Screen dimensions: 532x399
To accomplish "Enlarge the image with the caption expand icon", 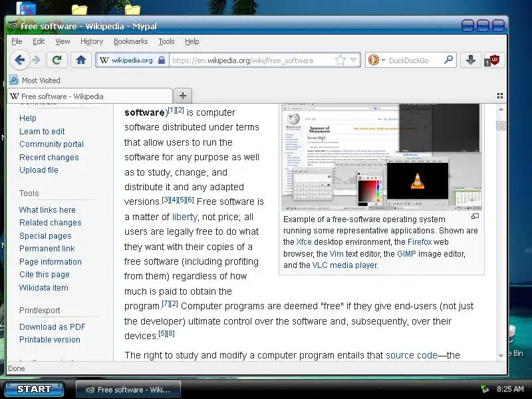I will pos(475,216).
